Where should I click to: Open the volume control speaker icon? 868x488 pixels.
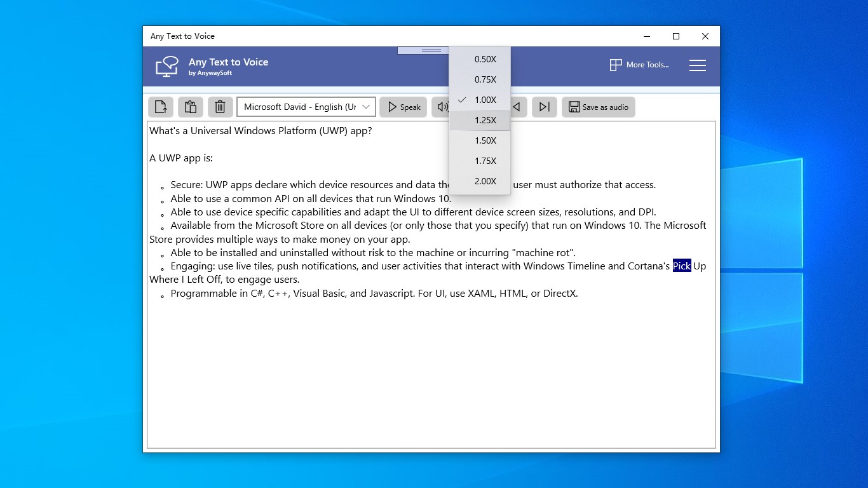point(444,107)
